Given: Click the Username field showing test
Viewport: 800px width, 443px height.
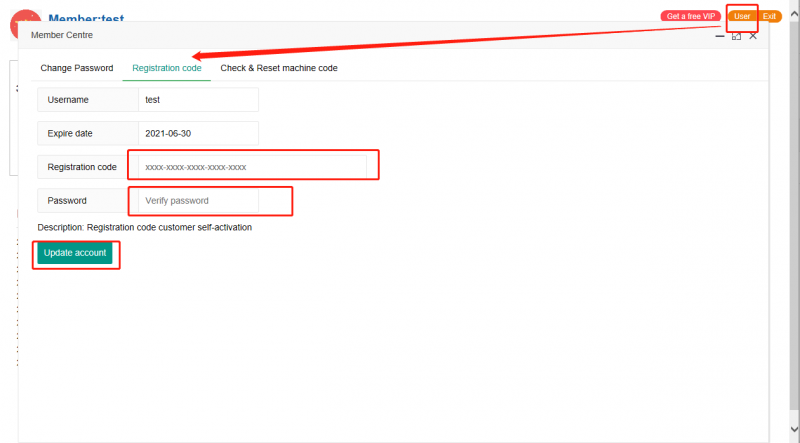Looking at the screenshot, I should coord(198,100).
